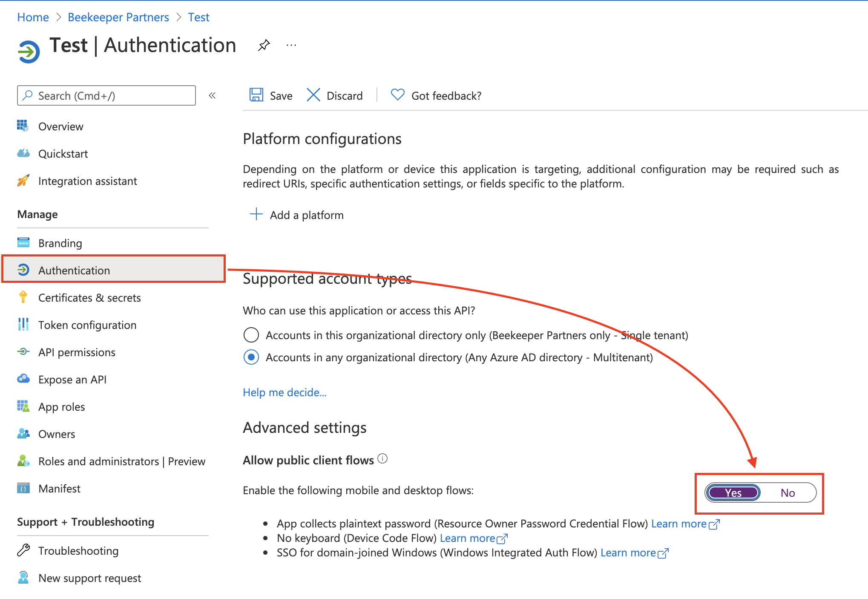Screen dimensions: 868x599
Task: Open the Manifest menu item
Action: tap(59, 489)
